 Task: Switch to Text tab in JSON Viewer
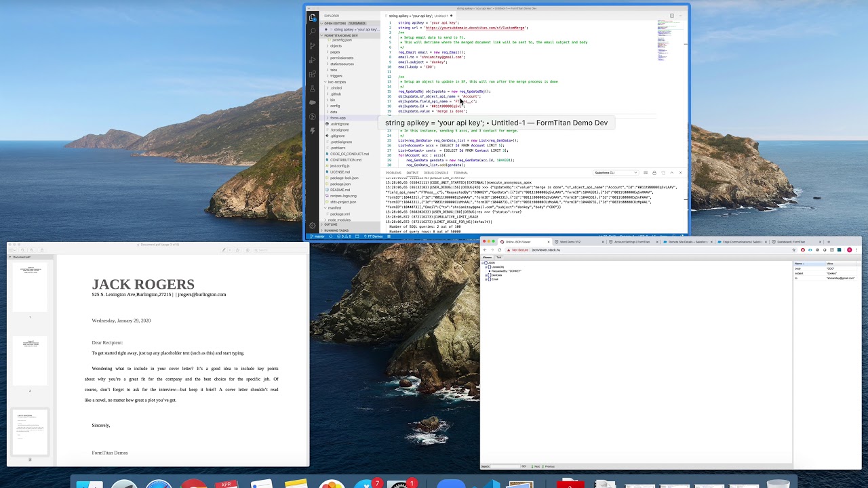coord(499,258)
